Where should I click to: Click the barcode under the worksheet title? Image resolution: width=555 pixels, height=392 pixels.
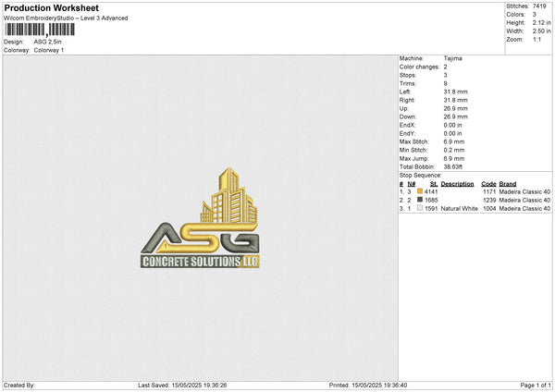click(40, 30)
